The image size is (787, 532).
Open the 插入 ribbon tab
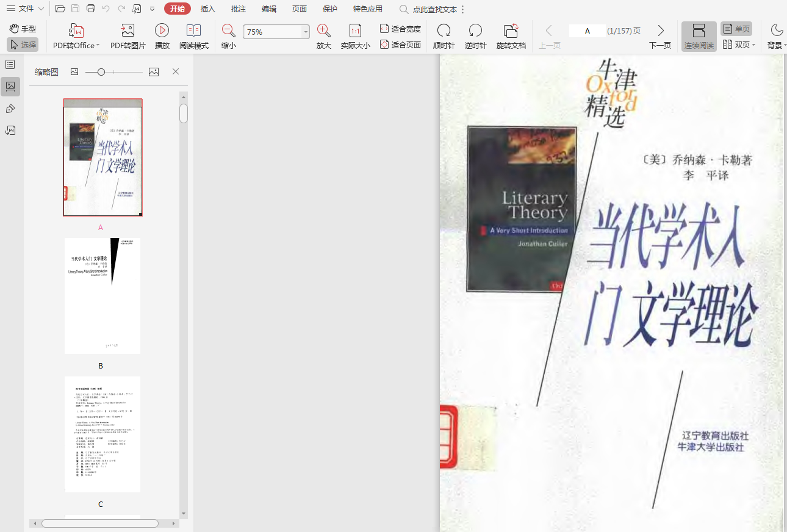coord(208,9)
